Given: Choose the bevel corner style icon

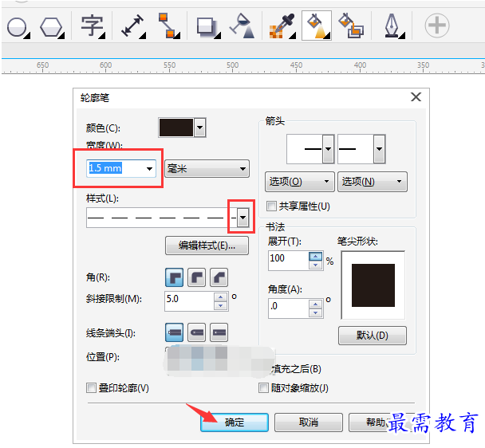Looking at the screenshot, I should (219, 277).
